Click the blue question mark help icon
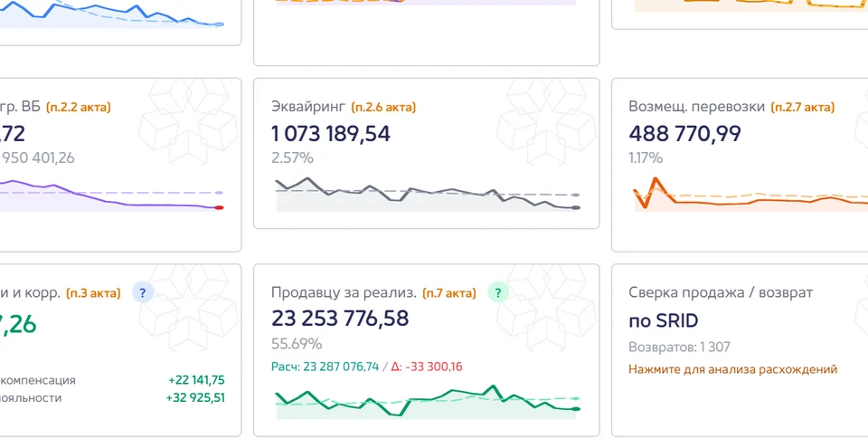Image resolution: width=868 pixels, height=448 pixels. 143,292
